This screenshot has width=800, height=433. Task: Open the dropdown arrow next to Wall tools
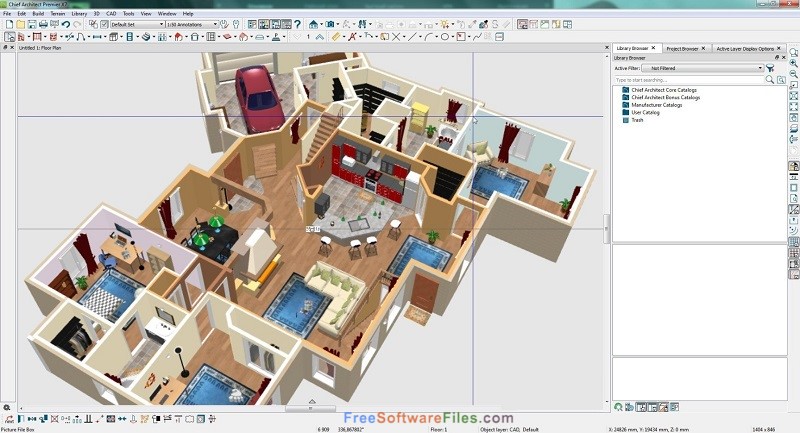[29, 37]
